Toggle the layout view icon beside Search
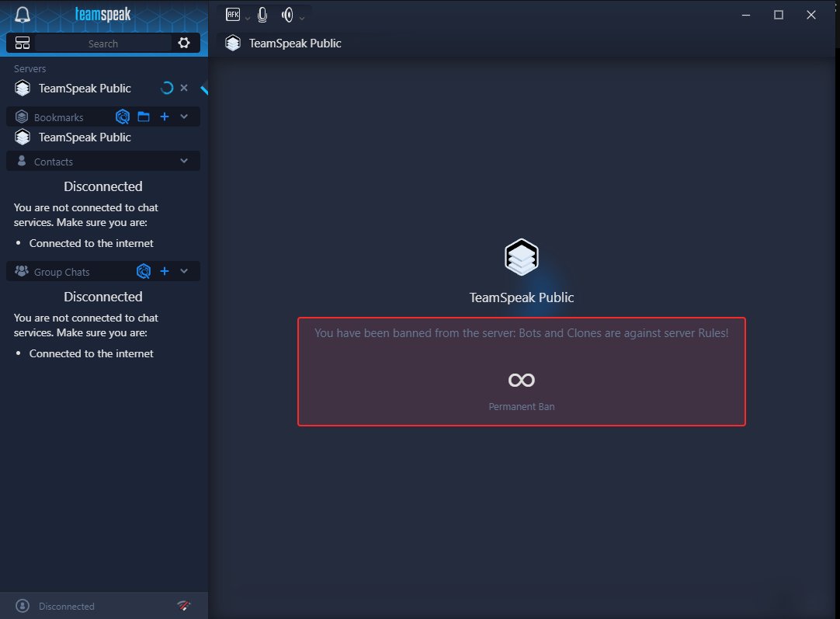 click(23, 43)
